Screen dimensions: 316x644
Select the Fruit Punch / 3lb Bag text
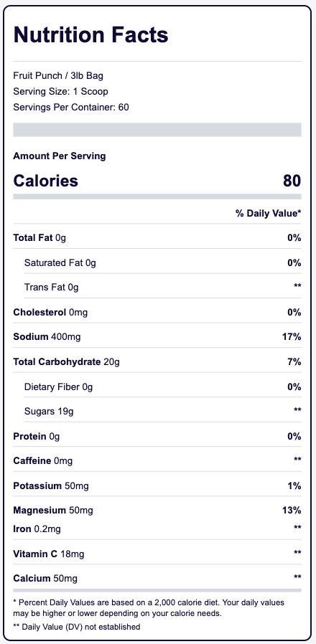tap(58, 76)
